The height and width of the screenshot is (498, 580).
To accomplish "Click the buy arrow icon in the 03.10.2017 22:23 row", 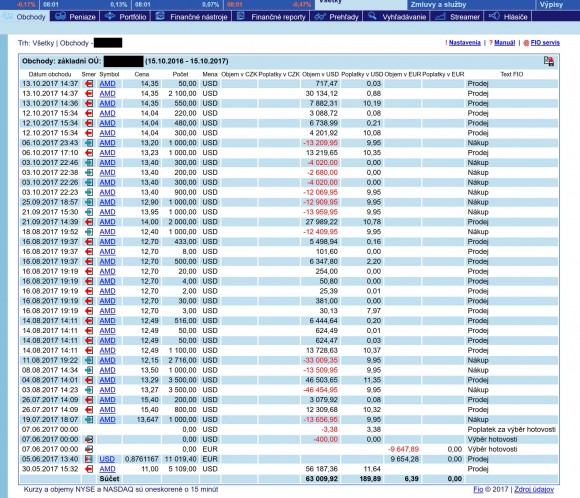I will 89,192.
